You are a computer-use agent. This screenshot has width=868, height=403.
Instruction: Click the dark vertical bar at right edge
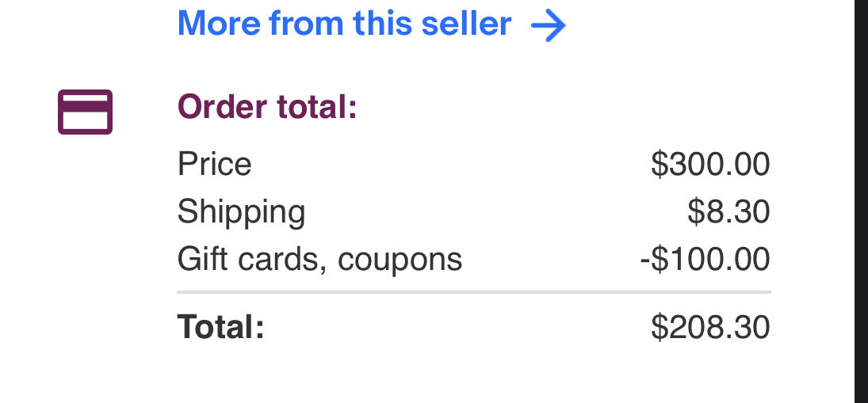(x=861, y=201)
